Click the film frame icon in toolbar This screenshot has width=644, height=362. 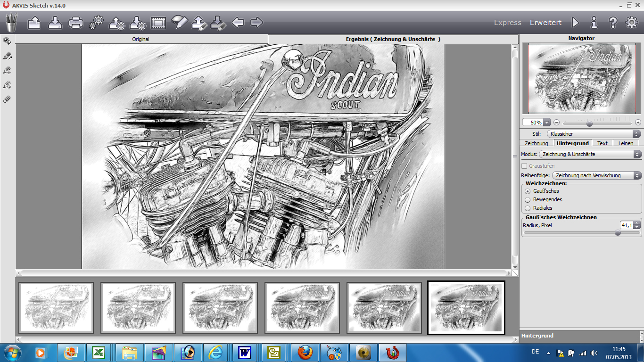point(158,22)
